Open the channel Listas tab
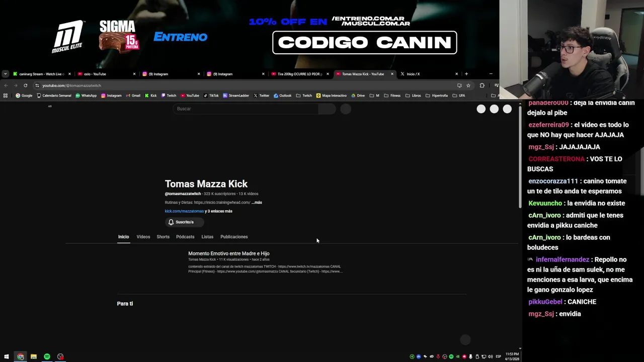The width and height of the screenshot is (644, 362). tap(207, 237)
